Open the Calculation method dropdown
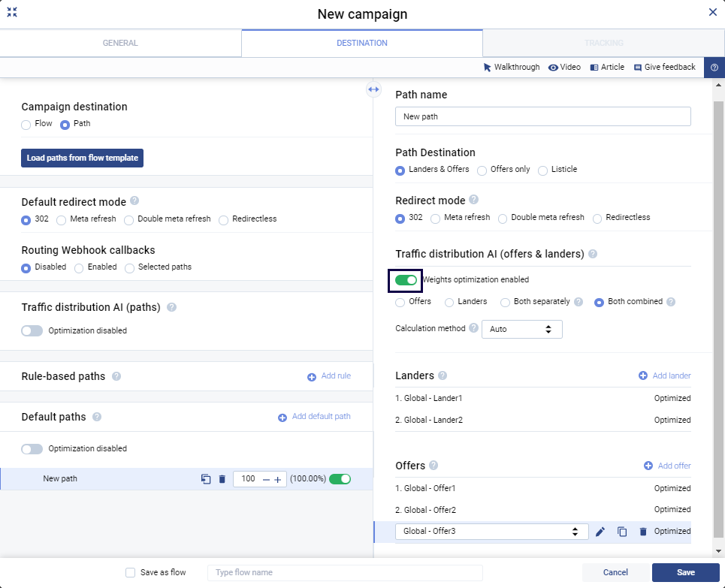The width and height of the screenshot is (725, 588). pos(521,329)
